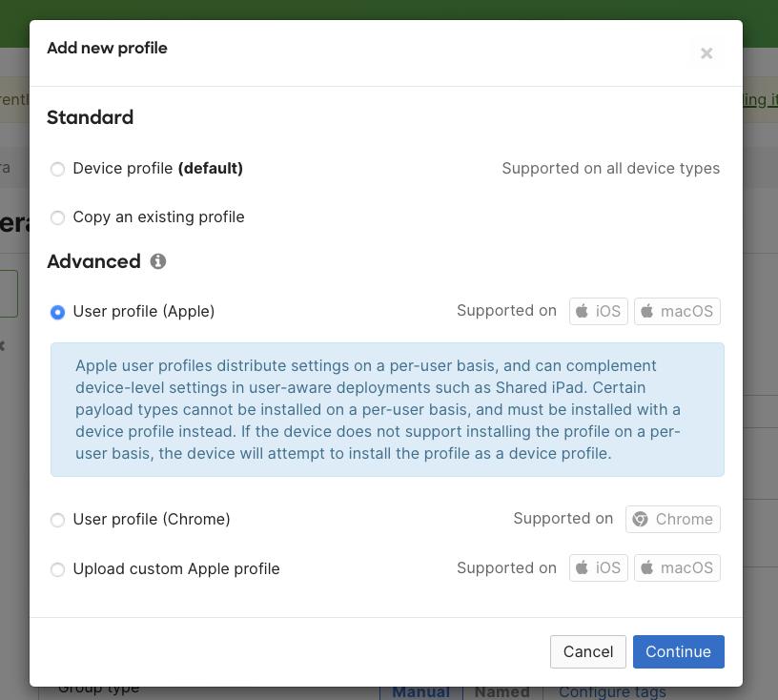Select the Device profile (default) option
Viewport: 778px width, 700px height.
(57, 169)
